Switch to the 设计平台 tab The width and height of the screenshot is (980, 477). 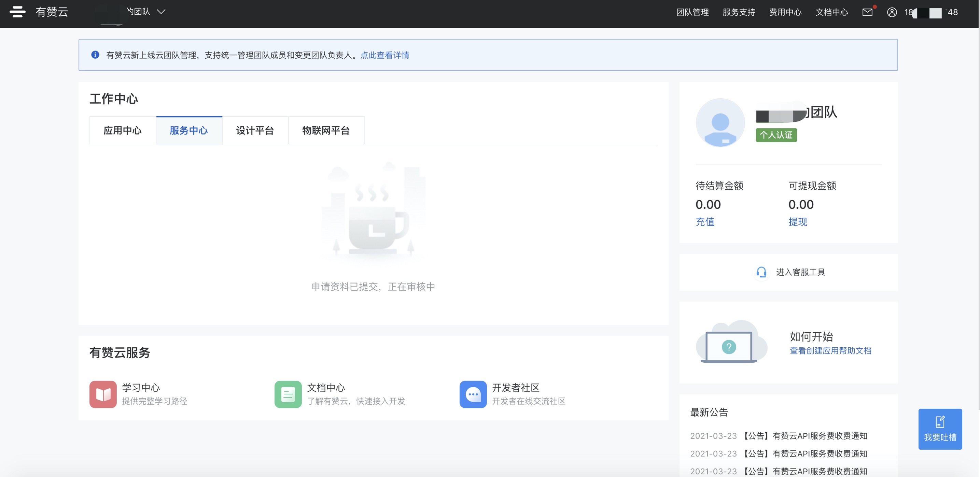[x=255, y=130]
